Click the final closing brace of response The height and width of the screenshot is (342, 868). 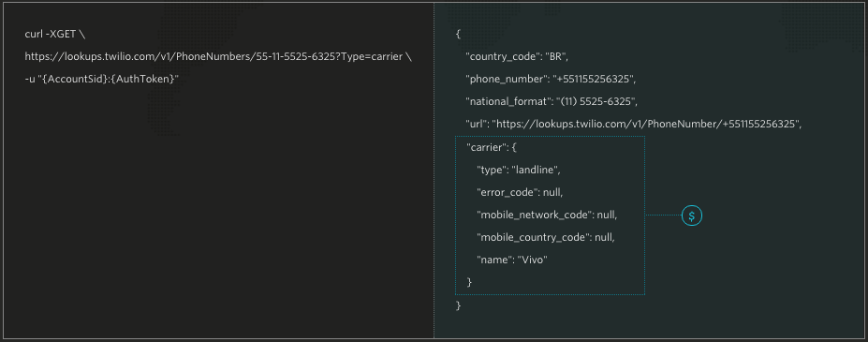(459, 305)
